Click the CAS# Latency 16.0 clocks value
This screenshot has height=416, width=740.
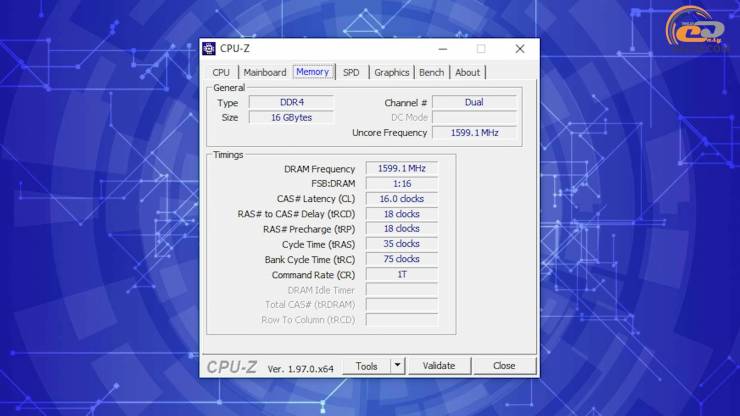tap(402, 199)
